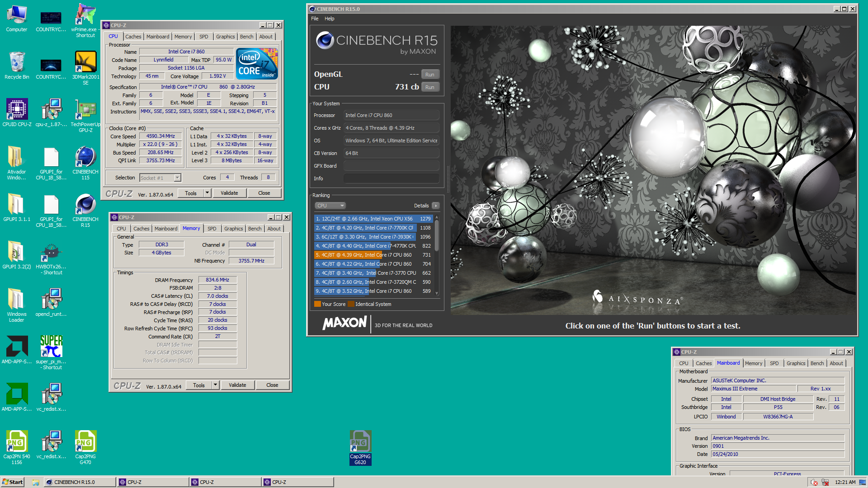Open Ativador Windows folder icon
The height and width of the screenshot is (488, 868).
tap(17, 163)
